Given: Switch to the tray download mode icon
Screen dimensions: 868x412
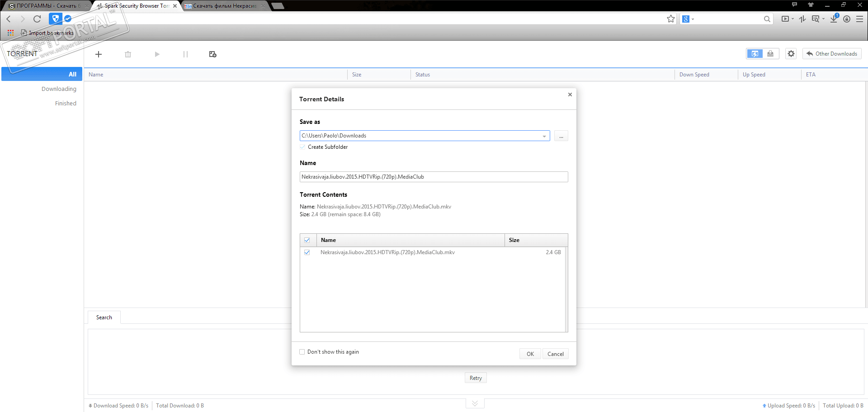Looking at the screenshot, I should point(770,54).
